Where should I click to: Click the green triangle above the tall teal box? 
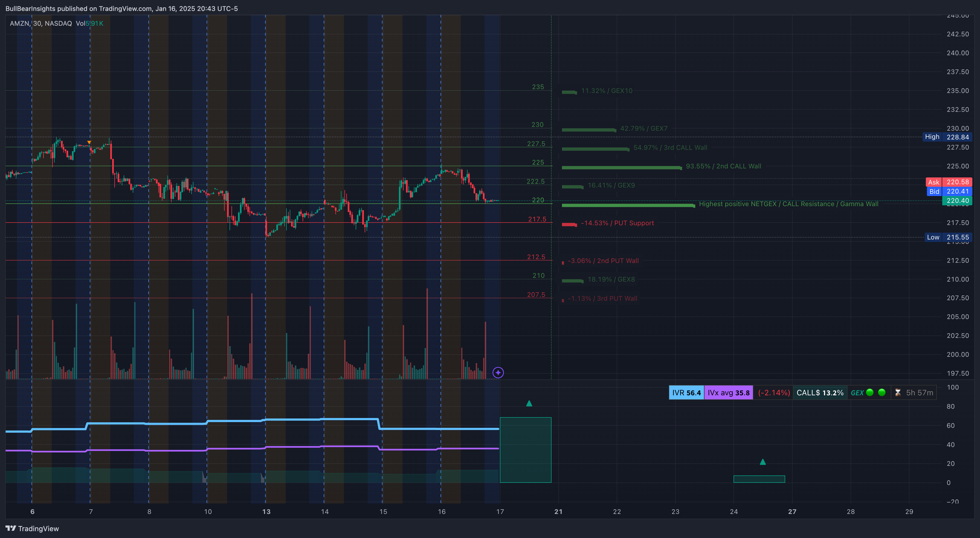529,403
